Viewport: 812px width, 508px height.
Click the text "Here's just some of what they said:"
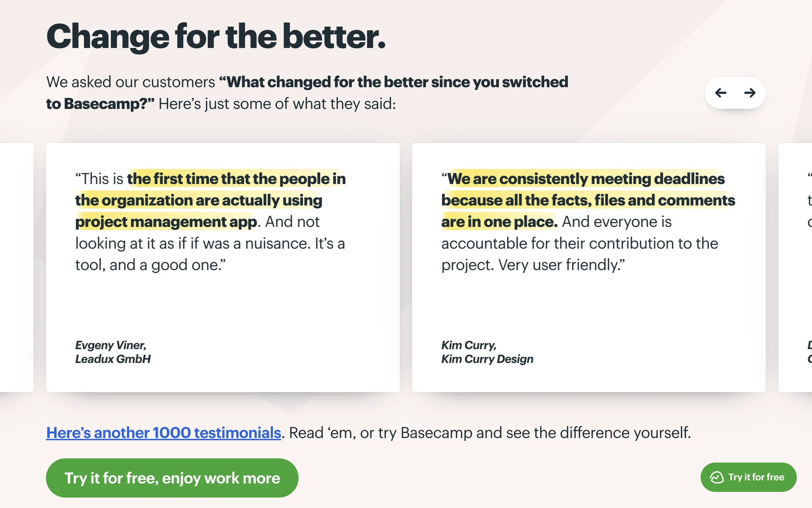coord(277,104)
